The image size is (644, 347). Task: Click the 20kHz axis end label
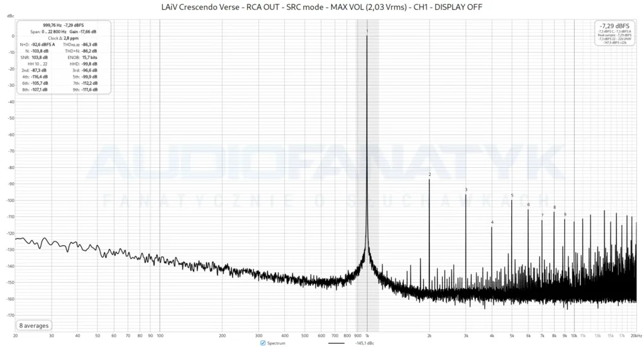click(636, 336)
